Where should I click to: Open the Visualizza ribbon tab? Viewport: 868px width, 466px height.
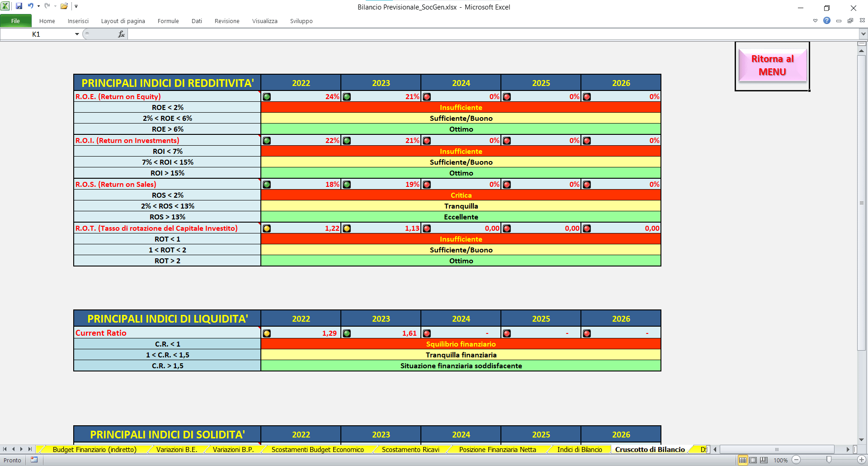(265, 21)
